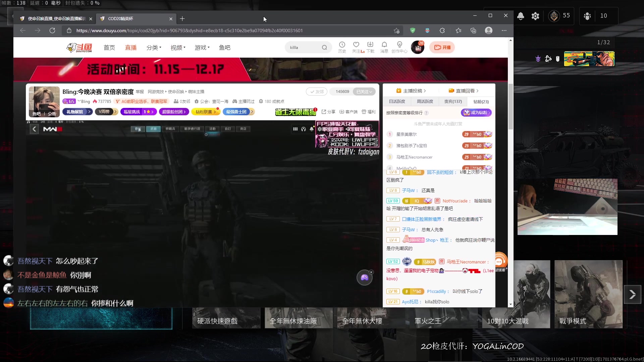The height and width of the screenshot is (362, 644).
Task: Click the 成为钻粉 button
Action: pyautogui.click(x=476, y=113)
